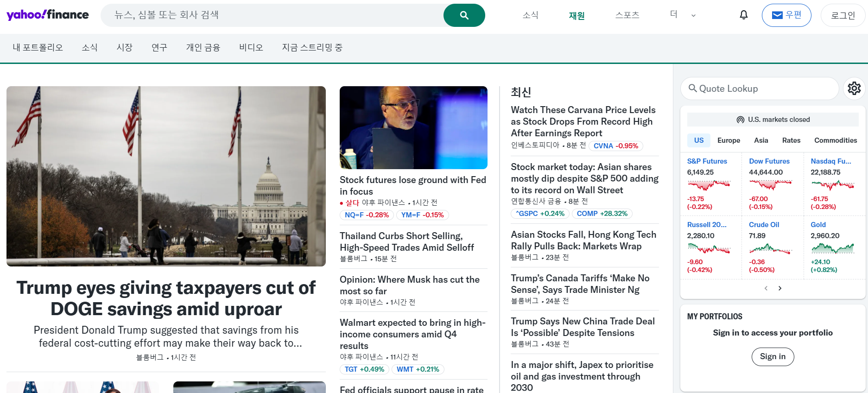Open the 연구 research menu
The height and width of the screenshot is (393, 868).
pyautogui.click(x=159, y=47)
